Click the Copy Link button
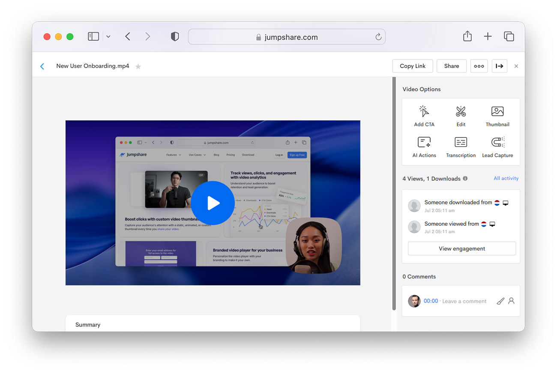The height and width of the screenshot is (392, 557). click(413, 66)
